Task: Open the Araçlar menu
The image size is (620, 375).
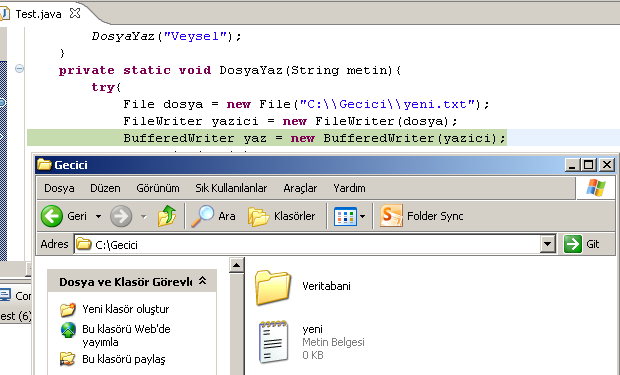Action: click(x=300, y=188)
